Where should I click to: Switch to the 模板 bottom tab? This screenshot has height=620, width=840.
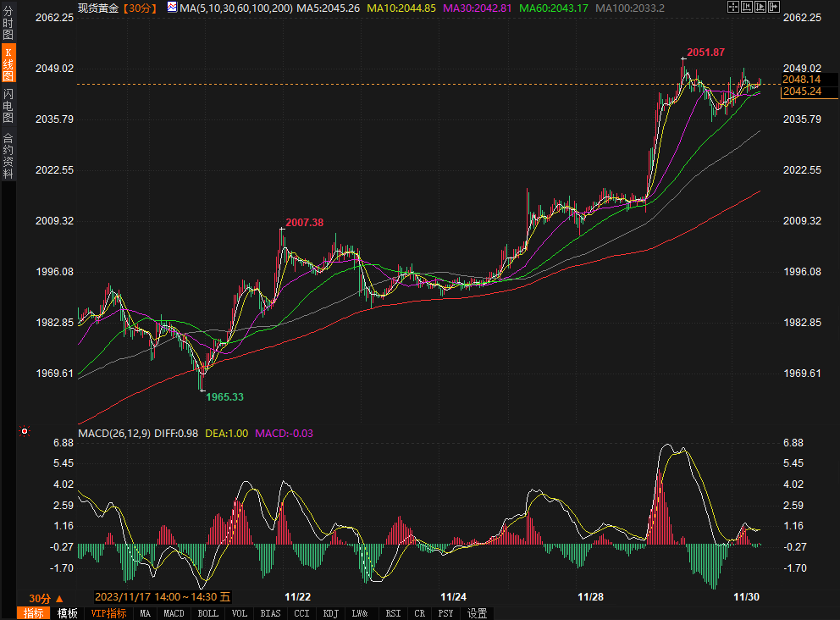(68, 613)
